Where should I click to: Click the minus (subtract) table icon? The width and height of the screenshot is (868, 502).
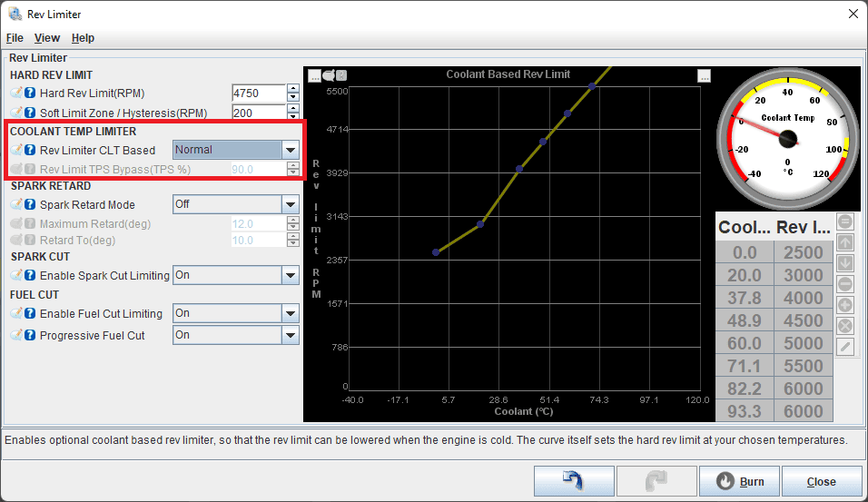click(x=844, y=284)
